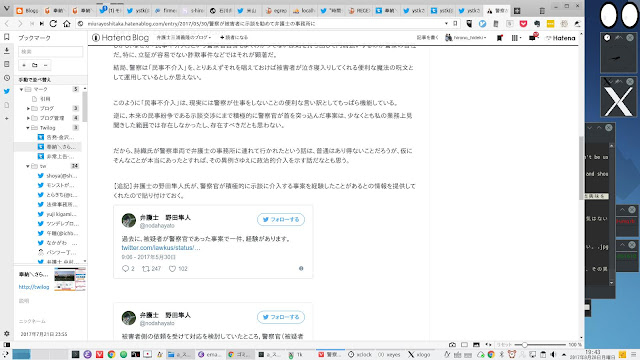The image size is (640, 360).
Task: Open the Hatena services grid dropdown
Action: pyautogui.click(x=516, y=38)
